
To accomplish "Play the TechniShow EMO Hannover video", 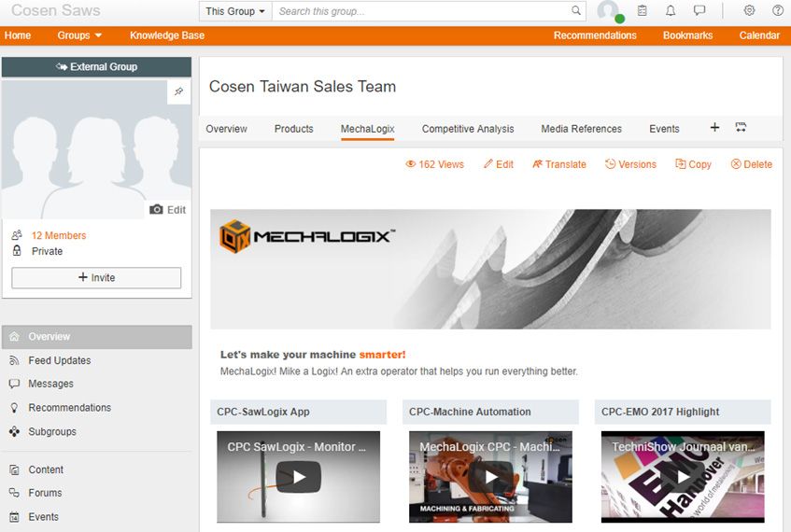I will coord(683,477).
